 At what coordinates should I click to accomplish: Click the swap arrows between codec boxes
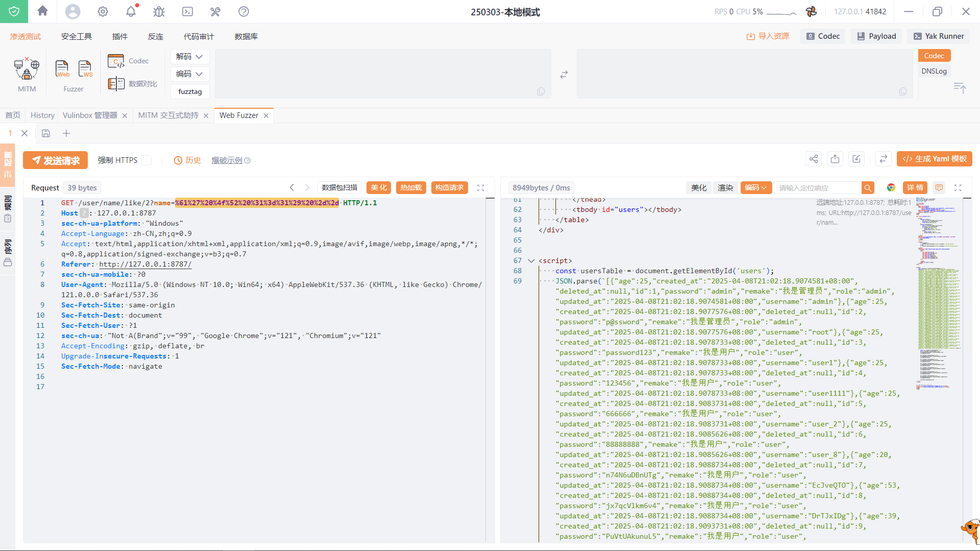563,75
